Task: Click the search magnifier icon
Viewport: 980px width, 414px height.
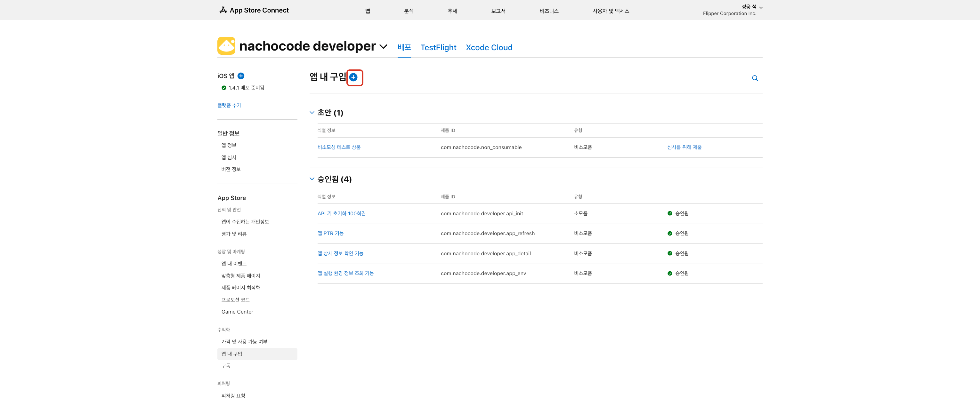Action: pos(755,78)
